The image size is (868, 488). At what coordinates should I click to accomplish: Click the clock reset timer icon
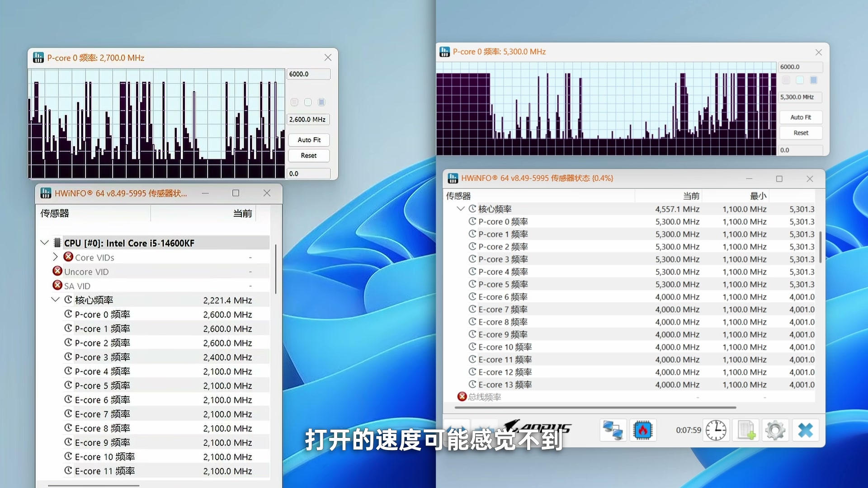[x=716, y=430]
